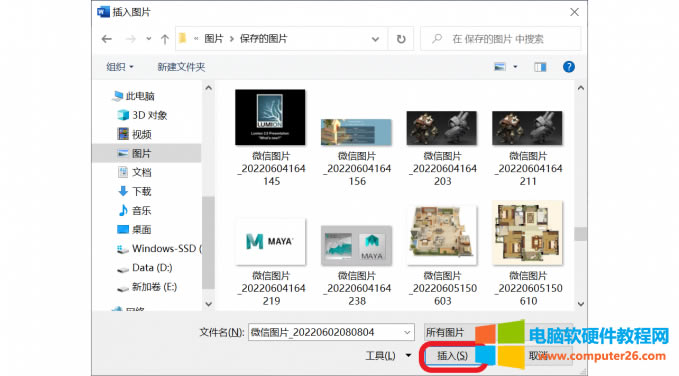
Task: Click the file list vertical scrollbar thumb
Action: 581,234
